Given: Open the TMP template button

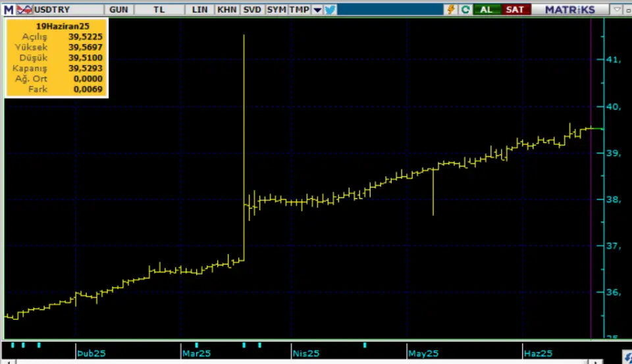Looking at the screenshot, I should point(300,9).
